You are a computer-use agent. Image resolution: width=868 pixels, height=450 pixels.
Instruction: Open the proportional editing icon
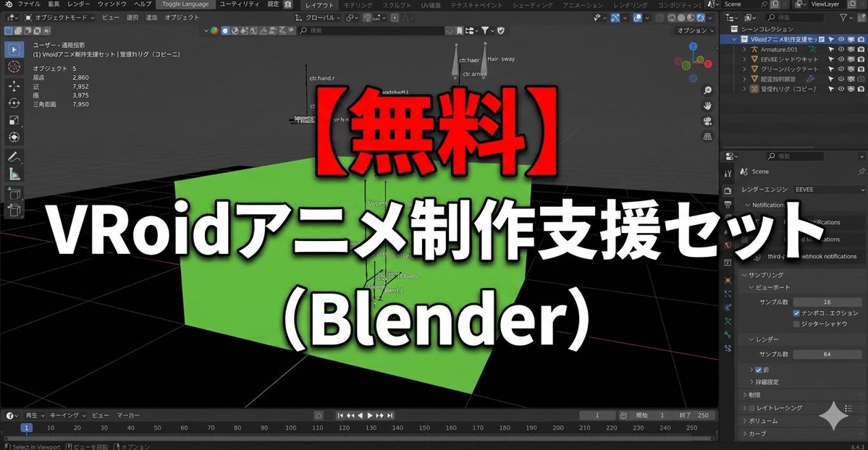pyautogui.click(x=395, y=18)
